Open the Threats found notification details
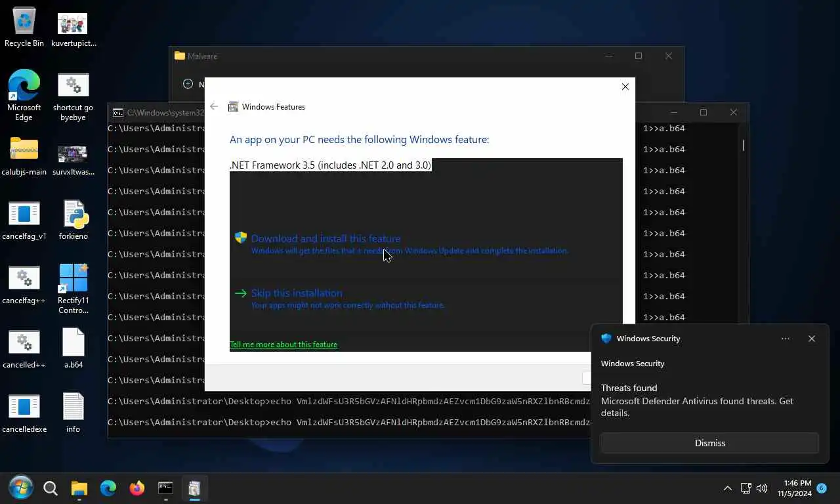Viewport: 840px width, 504px height. (x=697, y=400)
